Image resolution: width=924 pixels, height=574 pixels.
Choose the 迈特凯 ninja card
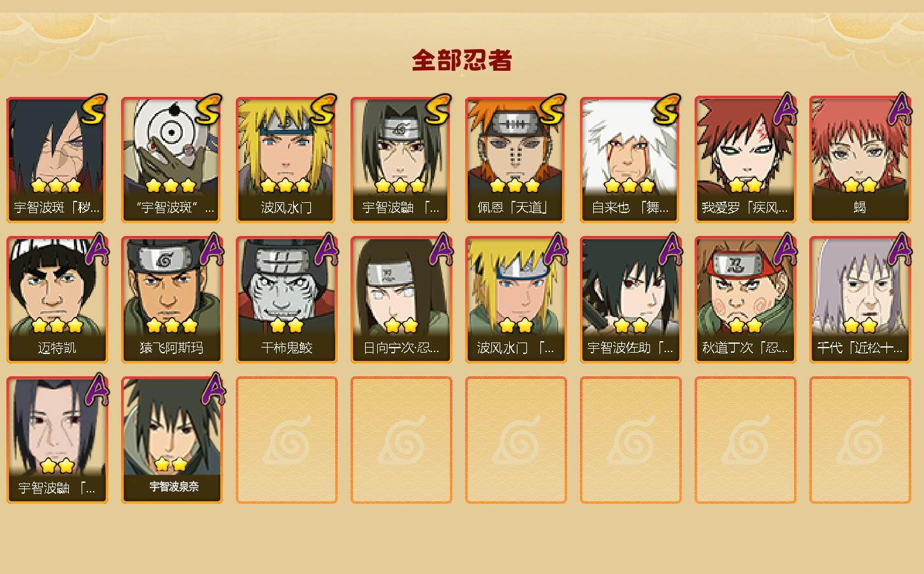tap(57, 300)
